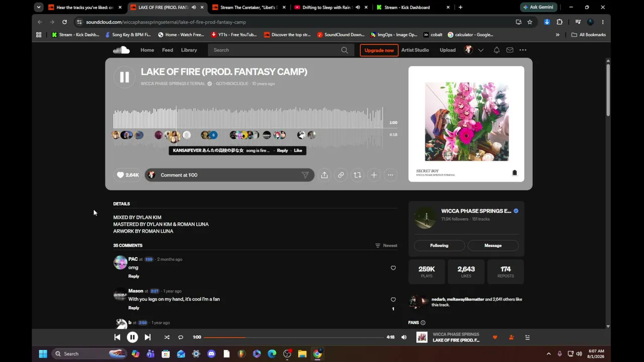Expand the user profile menu chevron
The image size is (644, 362).
coord(481,50)
